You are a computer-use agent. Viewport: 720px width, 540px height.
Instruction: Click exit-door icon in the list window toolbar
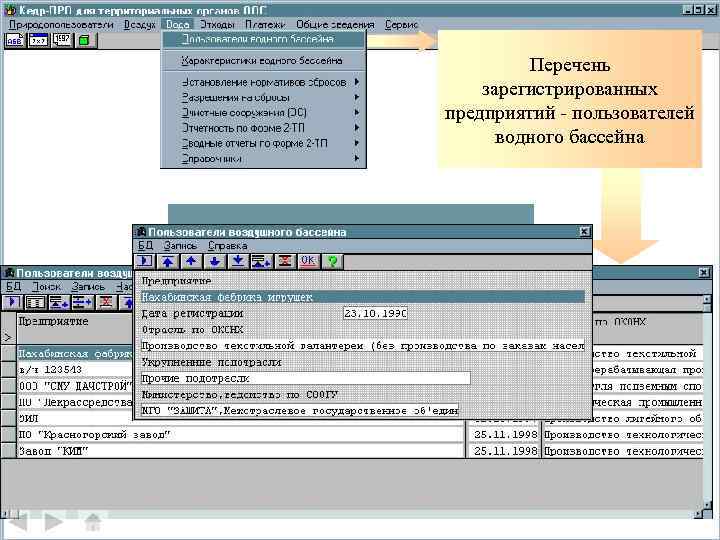coord(13,303)
